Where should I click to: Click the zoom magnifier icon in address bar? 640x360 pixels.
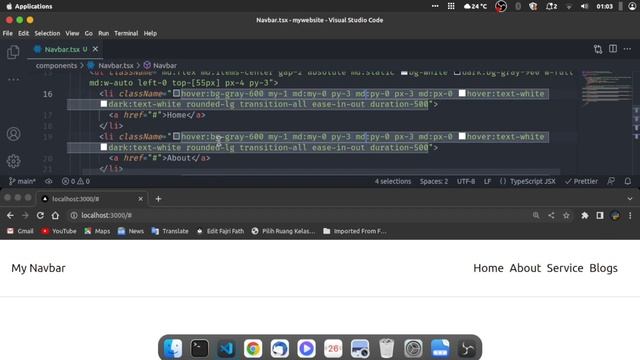[536, 215]
